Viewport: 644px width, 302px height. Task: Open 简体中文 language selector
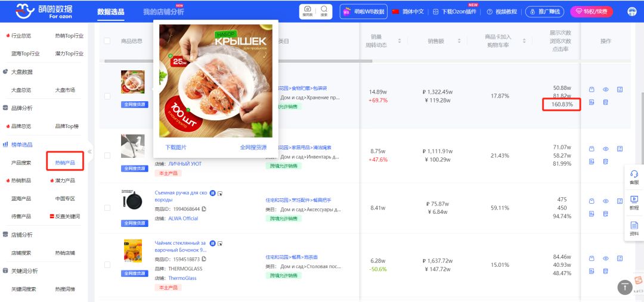click(x=408, y=11)
